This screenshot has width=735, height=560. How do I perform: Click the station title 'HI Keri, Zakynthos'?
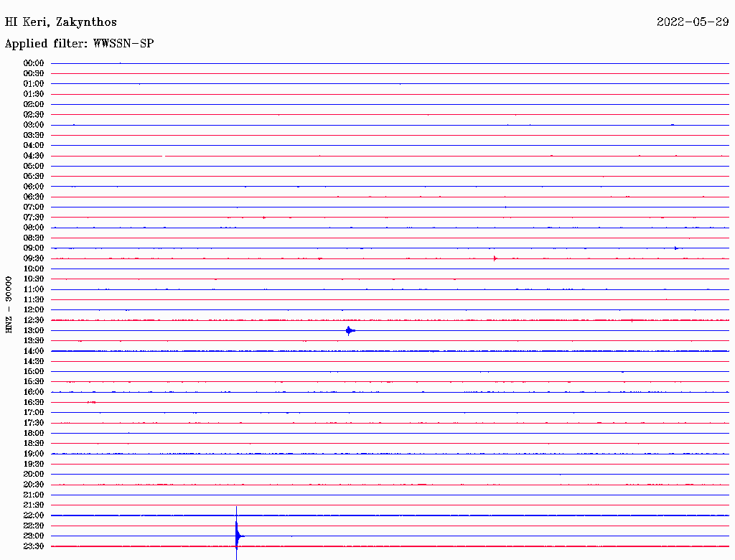tap(61, 22)
